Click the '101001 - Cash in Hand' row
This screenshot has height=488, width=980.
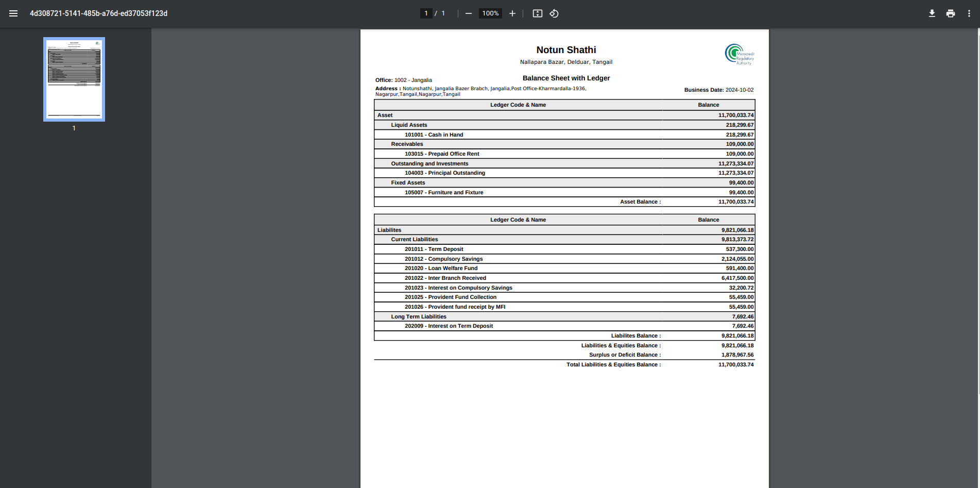point(564,134)
